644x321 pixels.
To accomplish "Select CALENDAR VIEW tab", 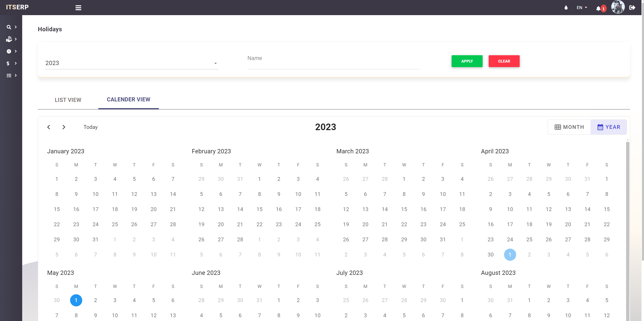I will coord(129,99).
